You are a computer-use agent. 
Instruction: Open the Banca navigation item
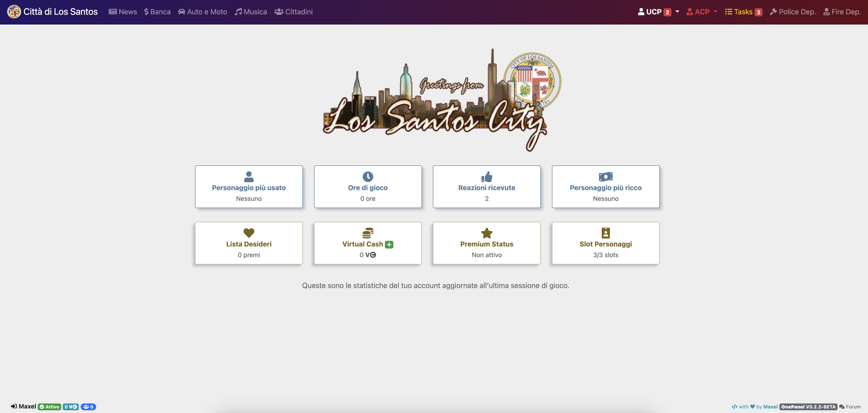point(157,12)
